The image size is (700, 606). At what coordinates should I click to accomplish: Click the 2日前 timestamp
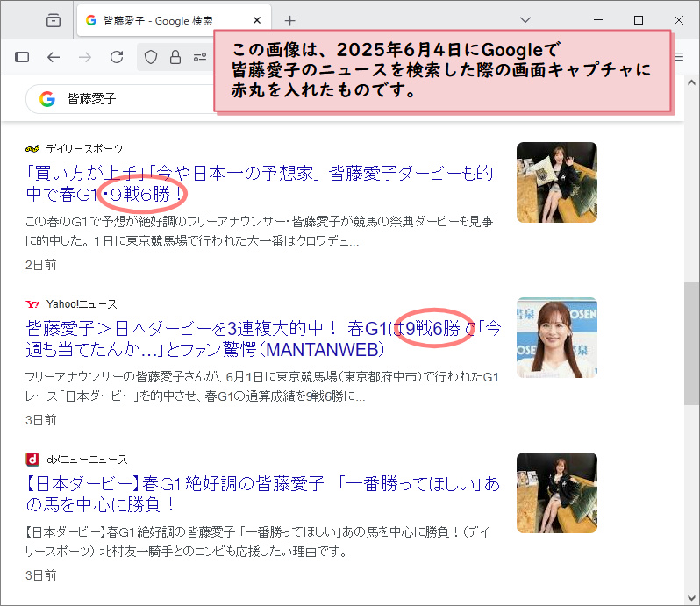pyautogui.click(x=41, y=265)
